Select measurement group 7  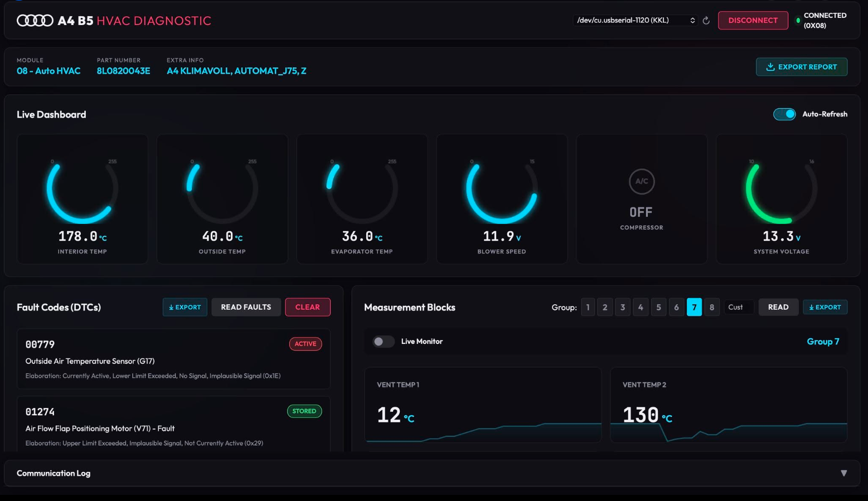(x=694, y=307)
